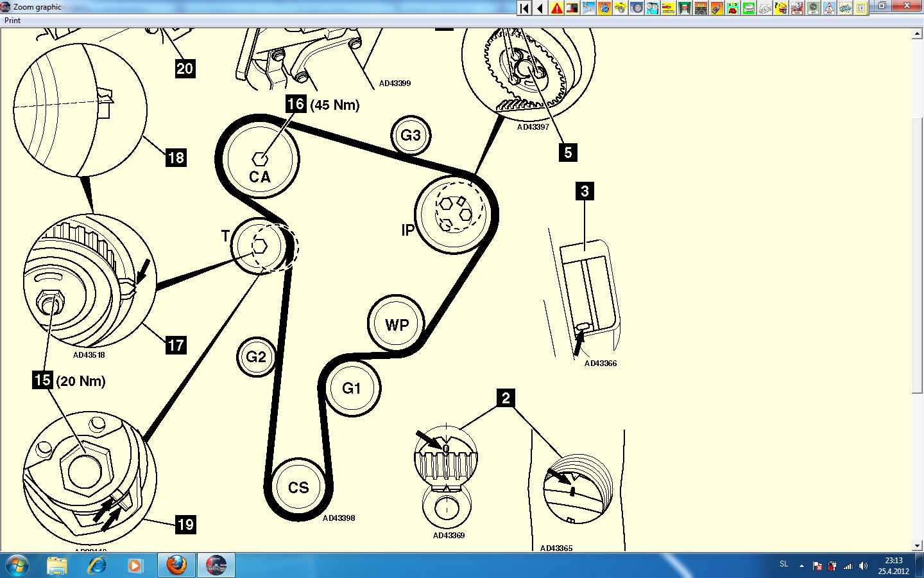Image resolution: width=924 pixels, height=578 pixels.
Task: Click the 'CA' camshaft pulley label
Action: coord(260,177)
